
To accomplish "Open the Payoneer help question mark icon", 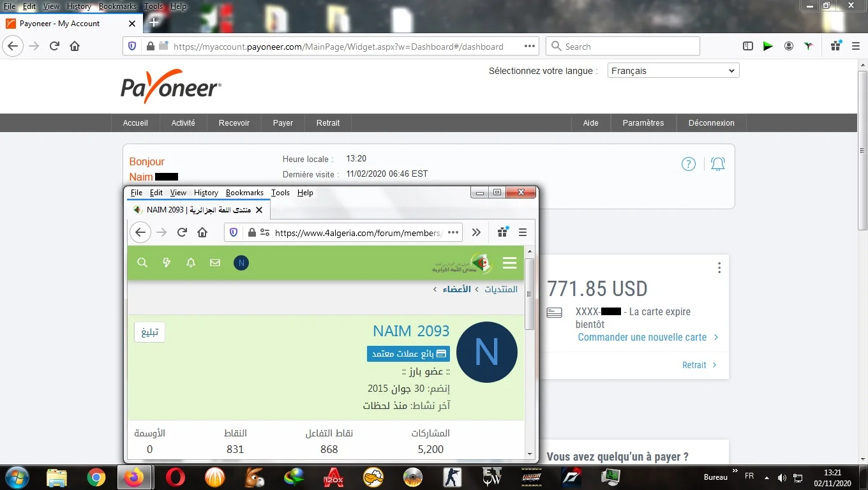I will (688, 164).
